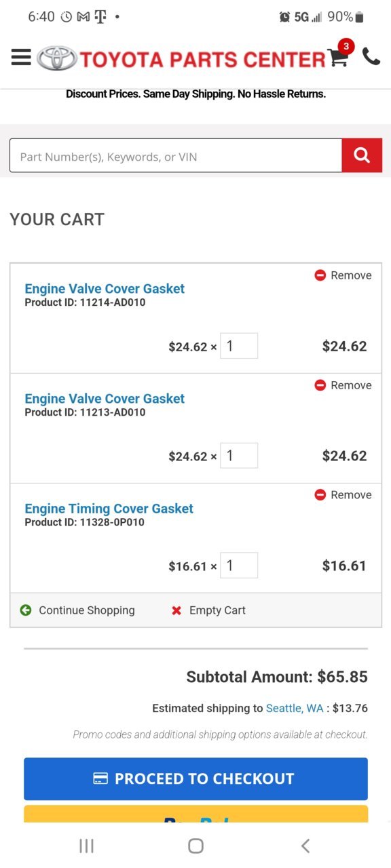Open the shopping cart icon with badge

point(339,56)
